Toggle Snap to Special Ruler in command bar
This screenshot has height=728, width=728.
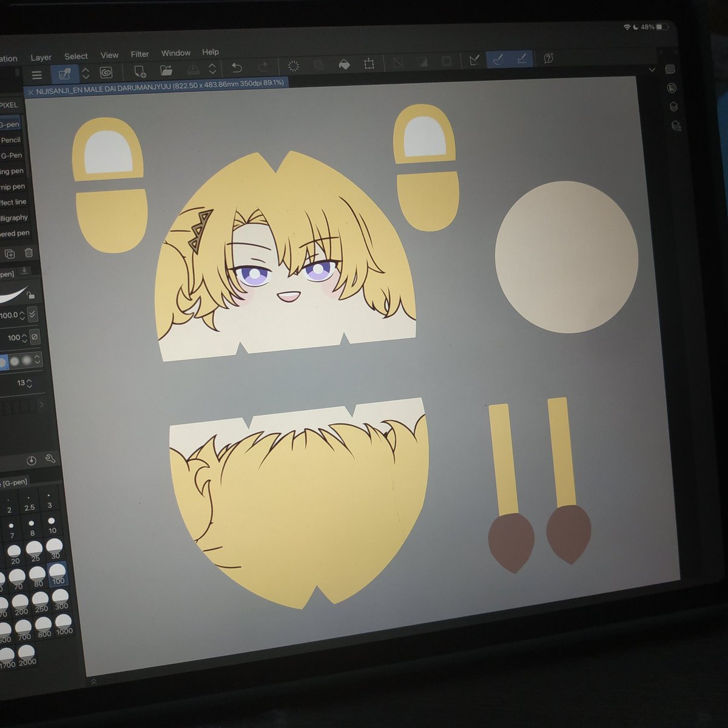498,59
